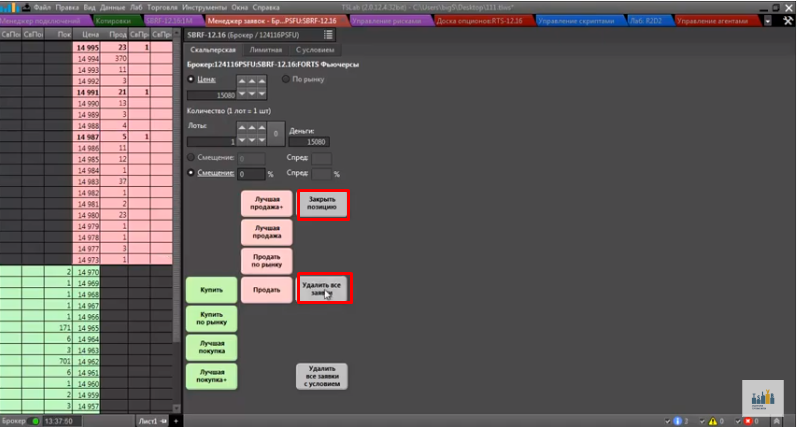Screen dimensions: 797x427
Task: Increase lots with leftmost up arrow
Action: [x=242, y=128]
